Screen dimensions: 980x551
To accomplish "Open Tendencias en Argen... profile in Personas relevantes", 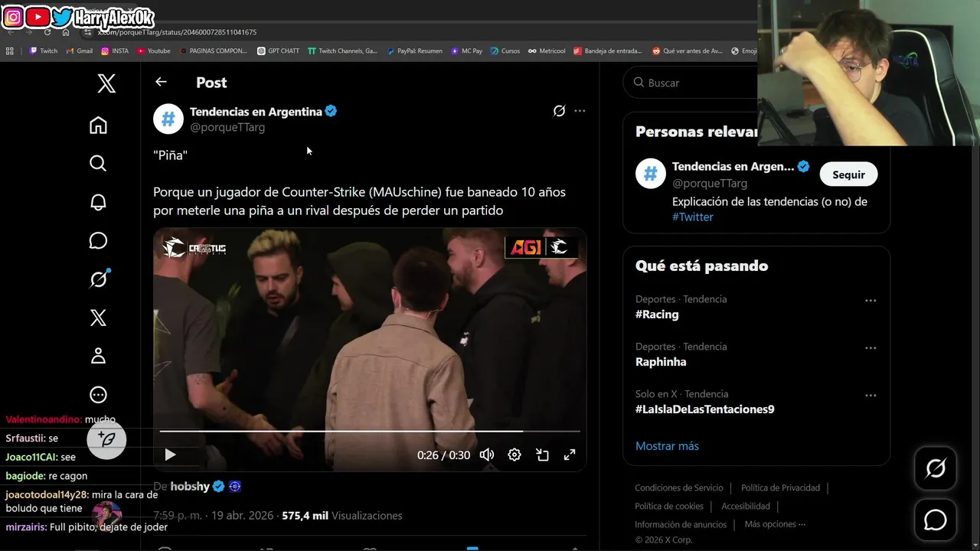I will point(733,167).
